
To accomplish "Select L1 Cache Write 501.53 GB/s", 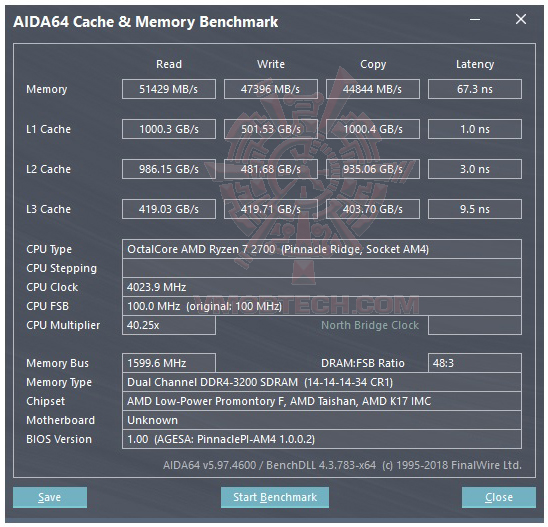I will coord(271,129).
